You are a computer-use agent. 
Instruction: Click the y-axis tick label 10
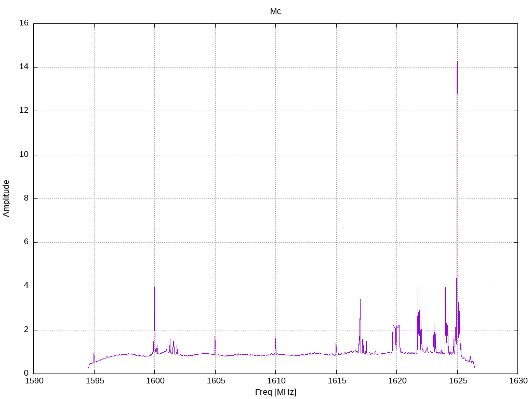pos(24,155)
